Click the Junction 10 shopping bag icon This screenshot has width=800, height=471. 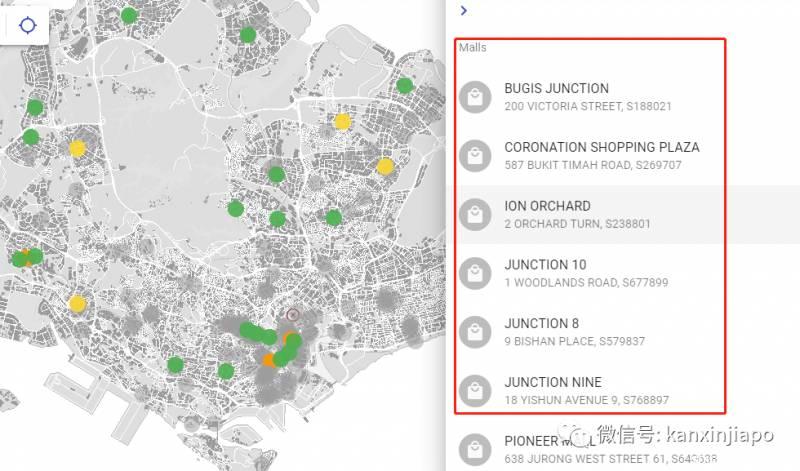[475, 273]
